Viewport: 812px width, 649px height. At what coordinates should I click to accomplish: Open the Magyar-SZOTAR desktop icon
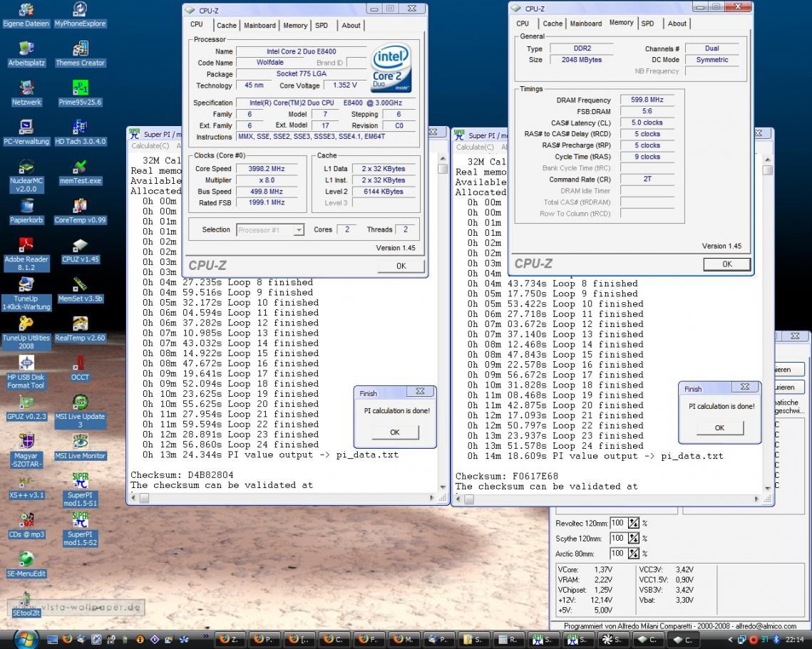pyautogui.click(x=26, y=451)
